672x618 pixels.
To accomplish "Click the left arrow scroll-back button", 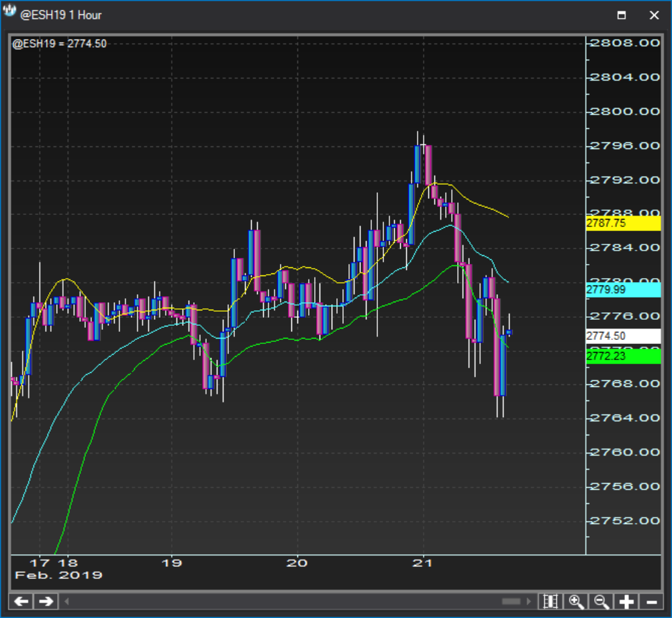I will coord(21,601).
